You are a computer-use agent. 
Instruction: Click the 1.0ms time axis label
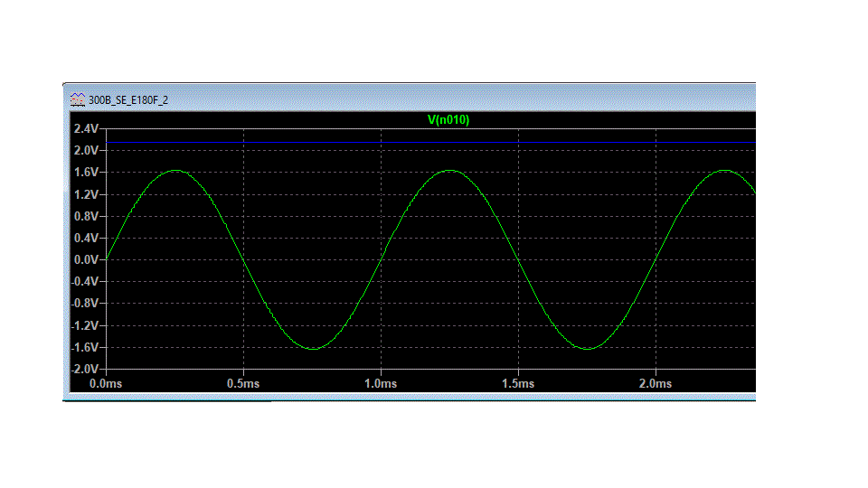[x=381, y=383]
